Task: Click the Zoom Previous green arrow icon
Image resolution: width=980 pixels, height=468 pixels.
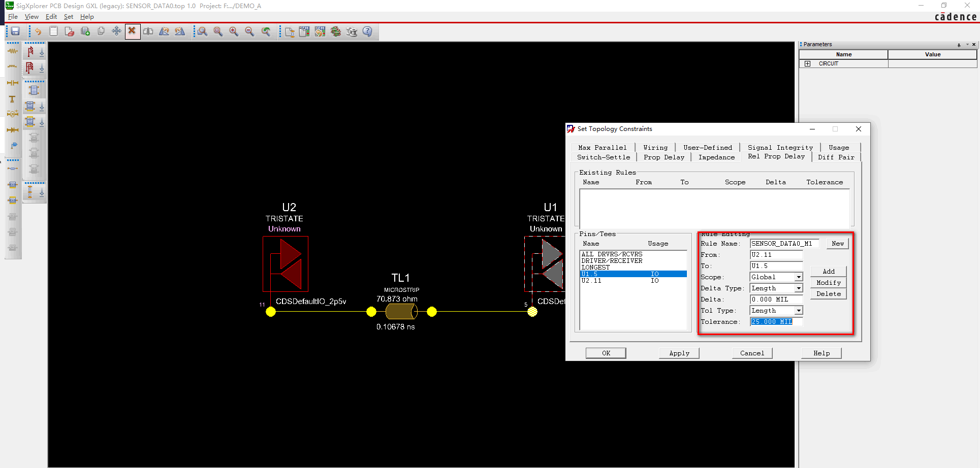Action: (x=266, y=31)
